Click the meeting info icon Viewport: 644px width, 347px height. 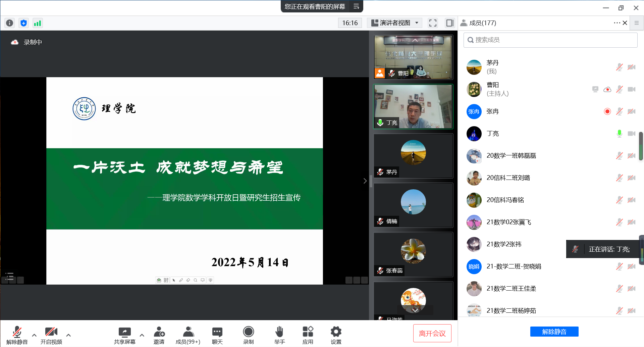tap(10, 23)
